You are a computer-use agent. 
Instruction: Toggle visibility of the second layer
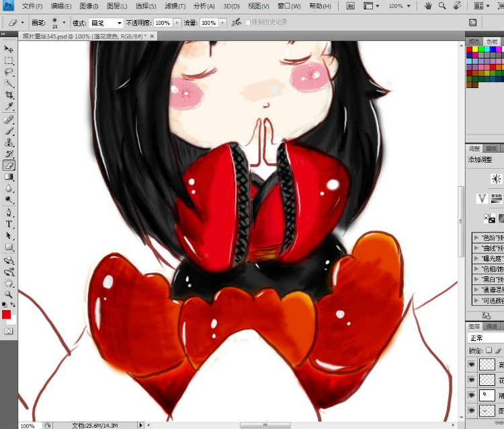(x=472, y=380)
